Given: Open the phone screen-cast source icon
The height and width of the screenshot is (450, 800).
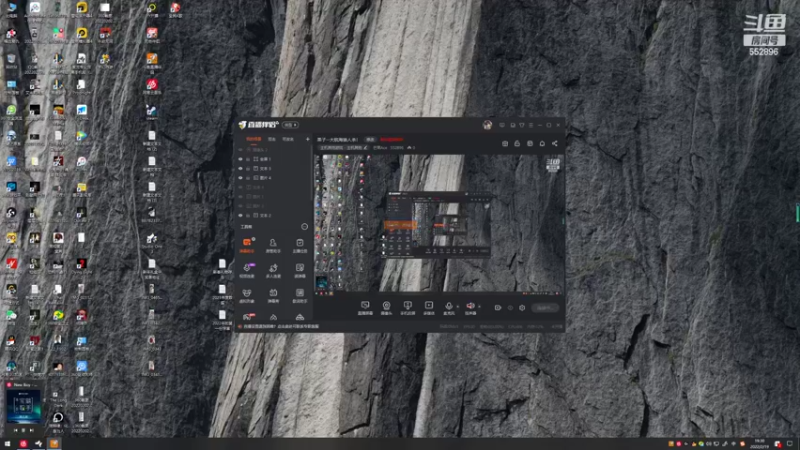Looking at the screenshot, I should (407, 308).
